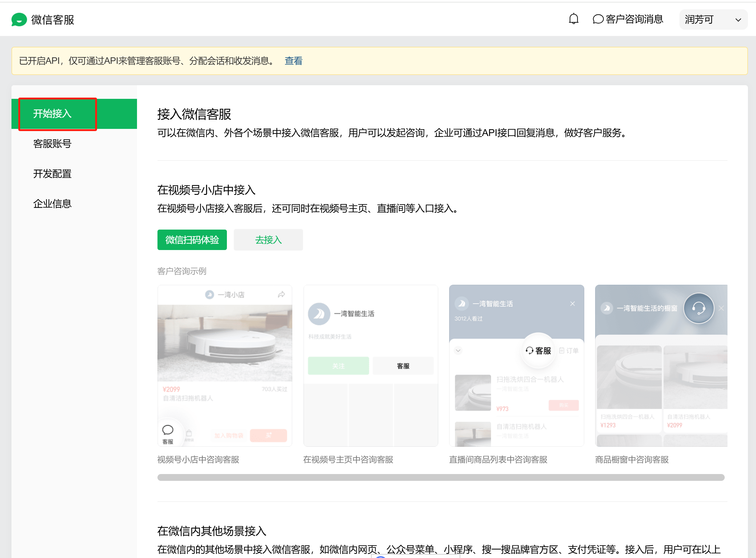Image resolution: width=756 pixels, height=558 pixels.
Task: Click the 客服 button beside 关注
Action: tap(403, 366)
